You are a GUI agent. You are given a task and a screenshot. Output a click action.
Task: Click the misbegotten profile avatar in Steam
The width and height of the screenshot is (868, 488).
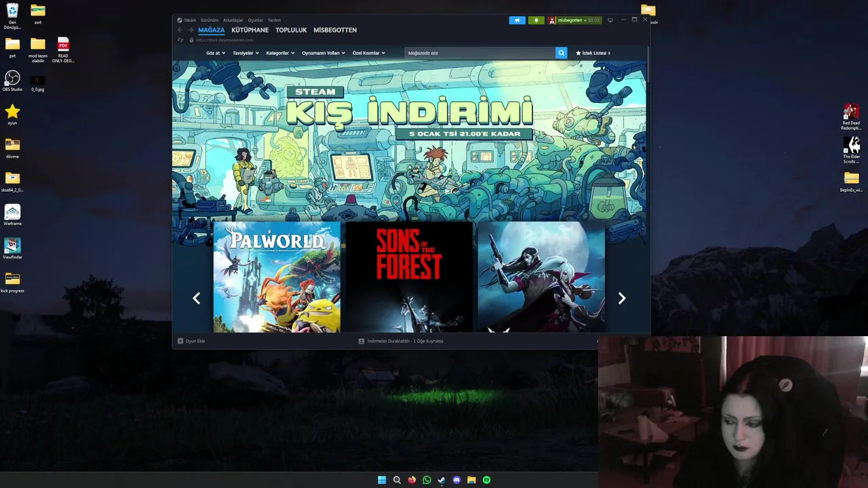552,20
